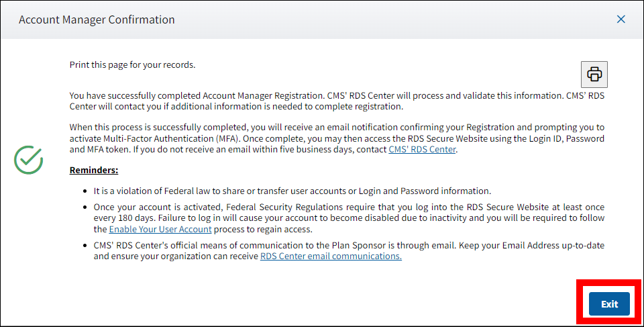Open RDS Center email communications link

(331, 256)
